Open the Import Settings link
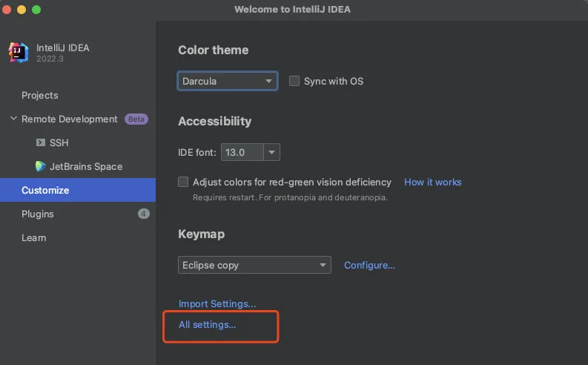The height and width of the screenshot is (365, 588). coord(217,303)
